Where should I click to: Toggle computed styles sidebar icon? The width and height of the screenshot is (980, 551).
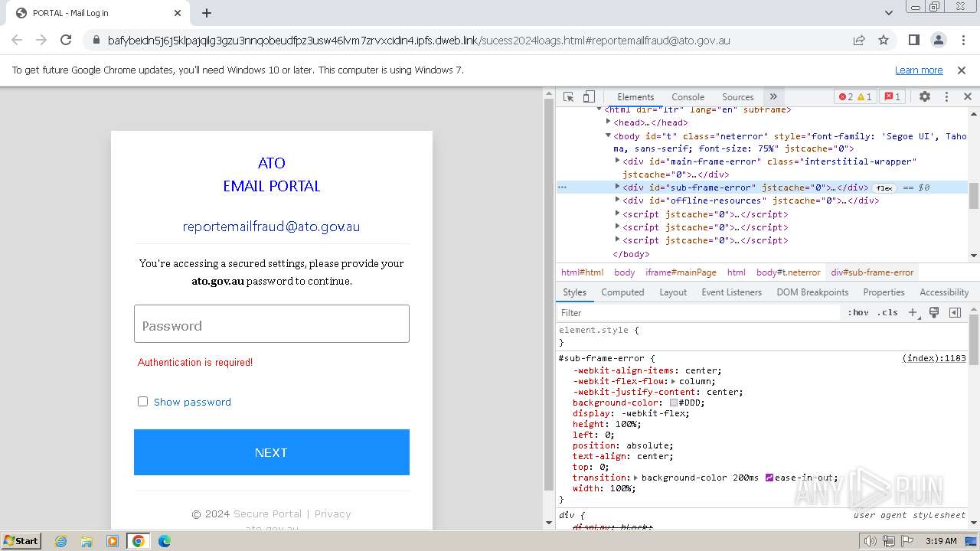tap(955, 312)
